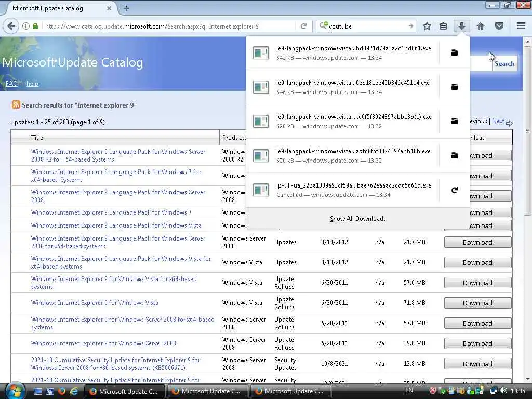This screenshot has height=399, width=532.
Task: Open IE9 Language Pack for Windows 7 x64 link
Action: click(x=116, y=176)
